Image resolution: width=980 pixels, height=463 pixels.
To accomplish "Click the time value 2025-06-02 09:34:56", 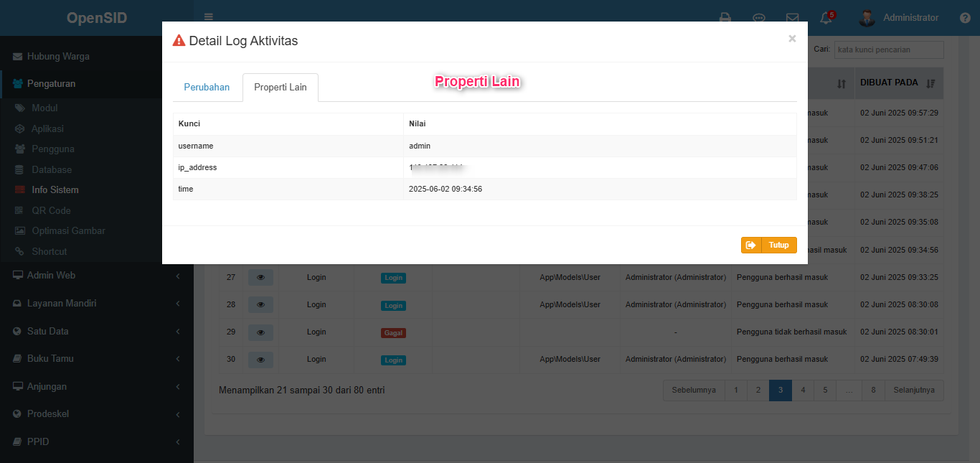I will 446,189.
